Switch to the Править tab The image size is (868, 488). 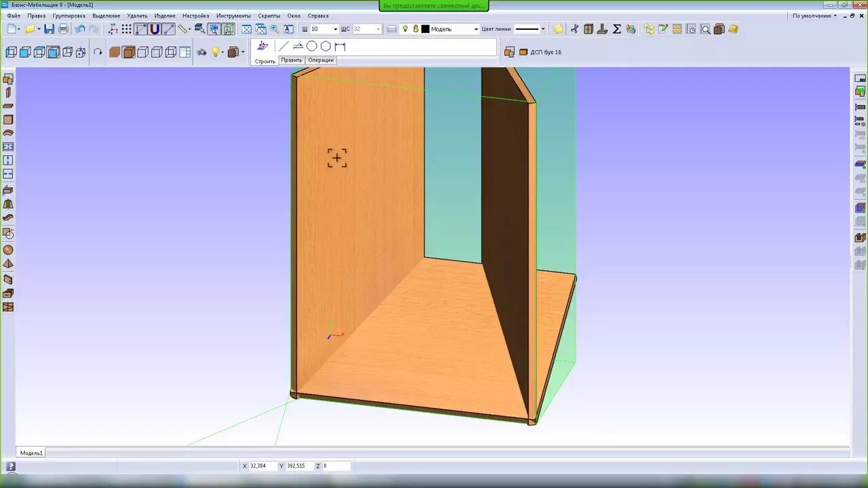coord(292,60)
